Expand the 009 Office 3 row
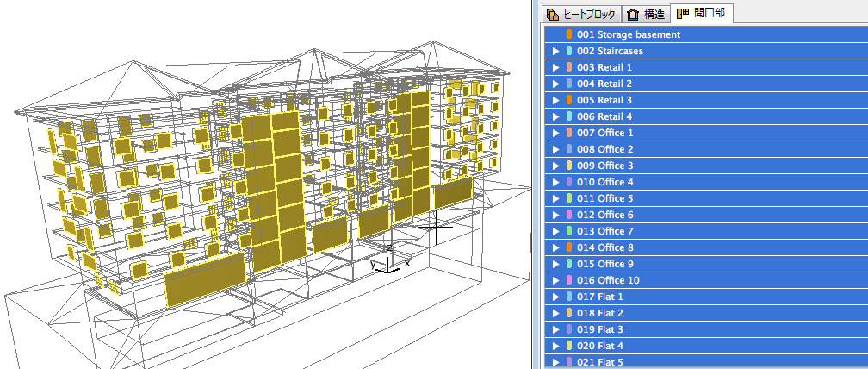The height and width of the screenshot is (369, 868). [x=556, y=166]
